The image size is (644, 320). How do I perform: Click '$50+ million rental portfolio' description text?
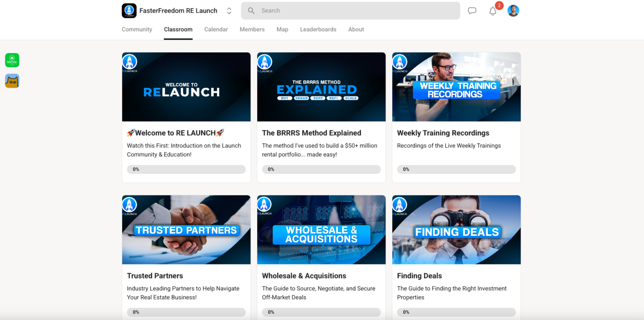320,150
